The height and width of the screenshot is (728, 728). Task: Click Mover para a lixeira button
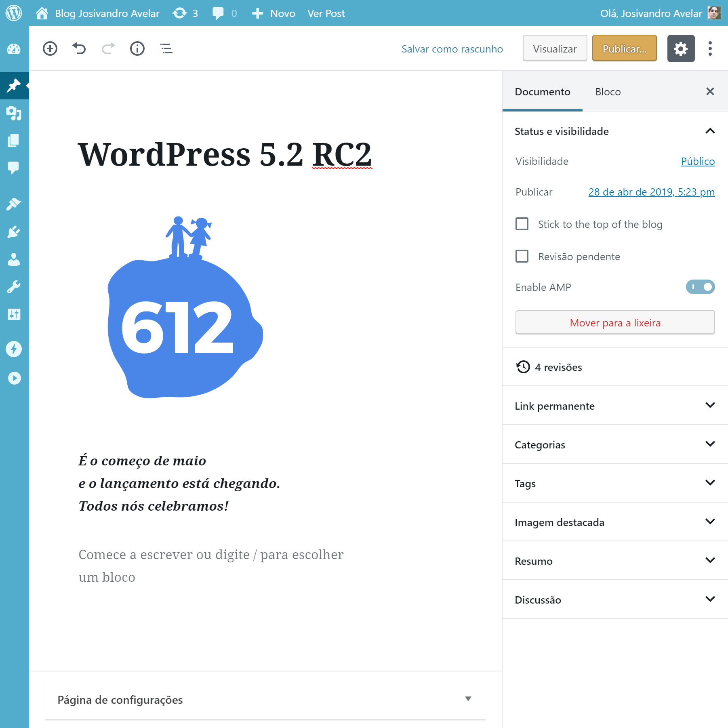click(615, 322)
